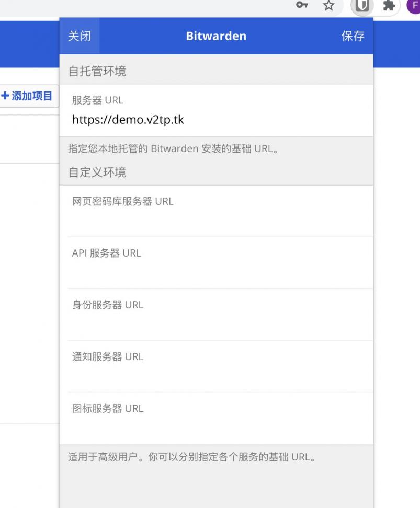Bookmark this page with the star icon
The width and height of the screenshot is (420, 508).
(328, 6)
